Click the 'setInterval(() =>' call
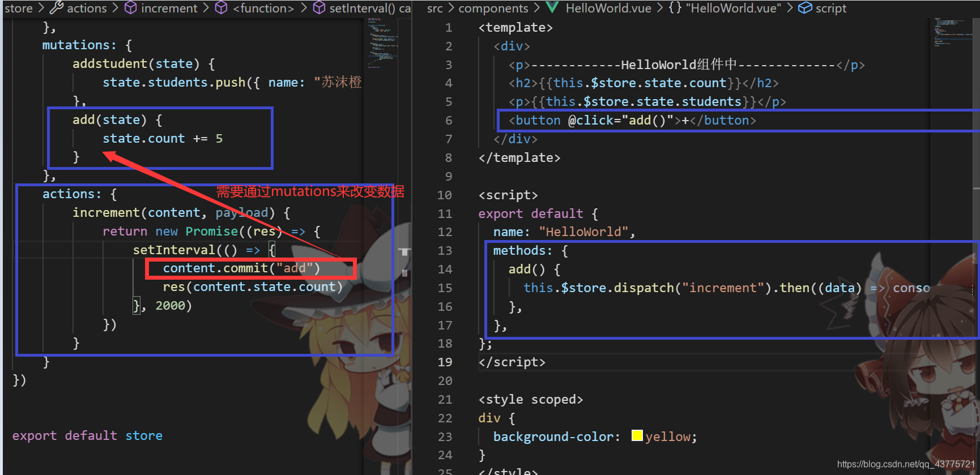Viewport: 980px width, 475px height. [197, 250]
